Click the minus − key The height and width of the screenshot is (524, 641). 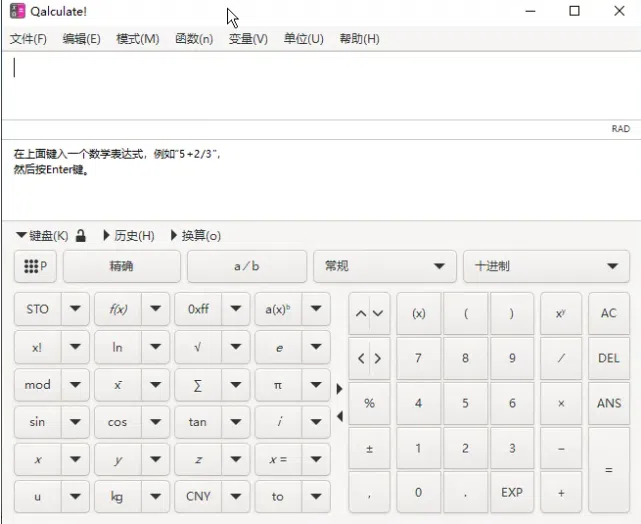[560, 448]
